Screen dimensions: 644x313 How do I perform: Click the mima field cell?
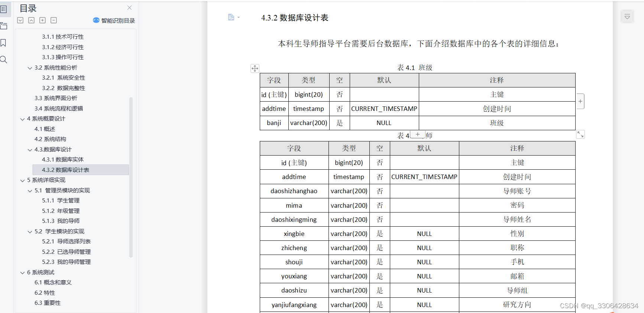coord(294,205)
